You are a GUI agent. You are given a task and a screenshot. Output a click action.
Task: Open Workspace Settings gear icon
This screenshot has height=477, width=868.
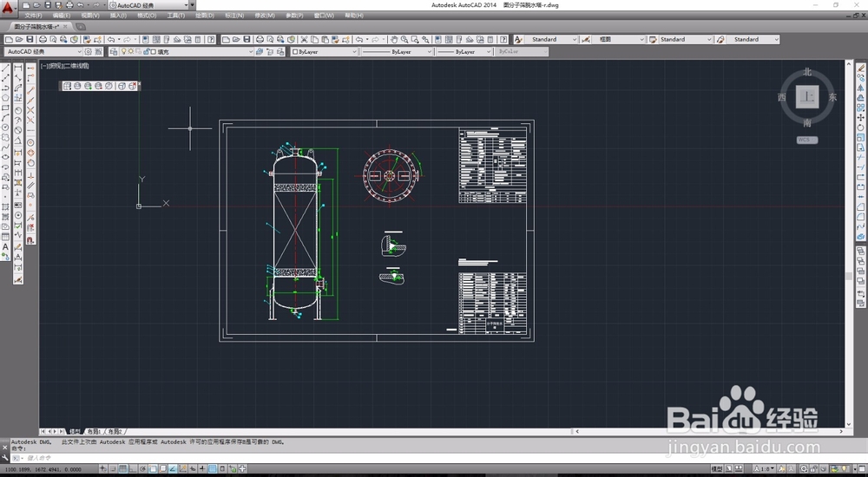(88, 51)
